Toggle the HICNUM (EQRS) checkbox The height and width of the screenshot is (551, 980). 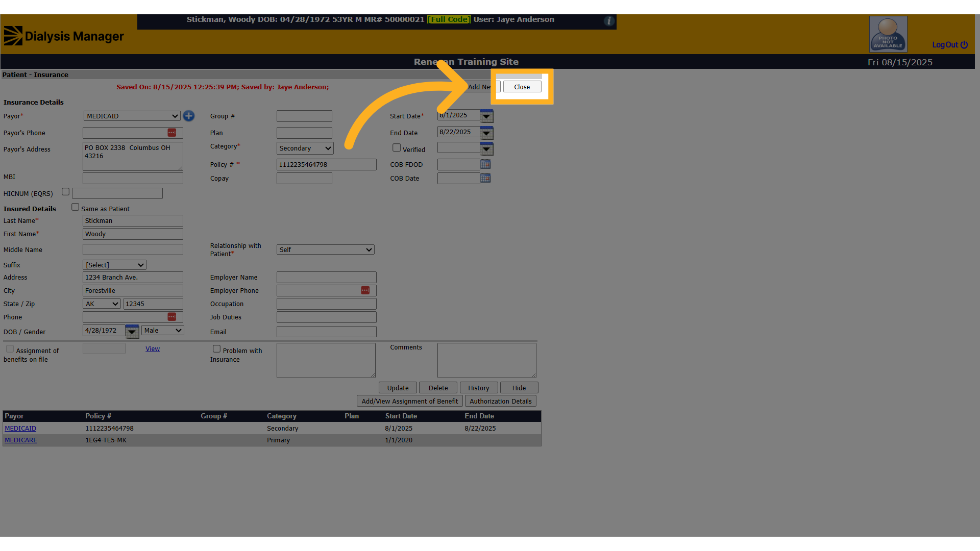[x=65, y=192]
